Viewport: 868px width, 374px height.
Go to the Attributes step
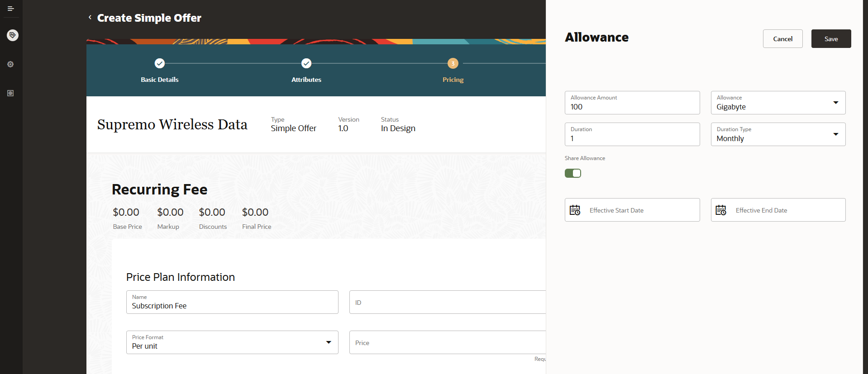coord(306,80)
